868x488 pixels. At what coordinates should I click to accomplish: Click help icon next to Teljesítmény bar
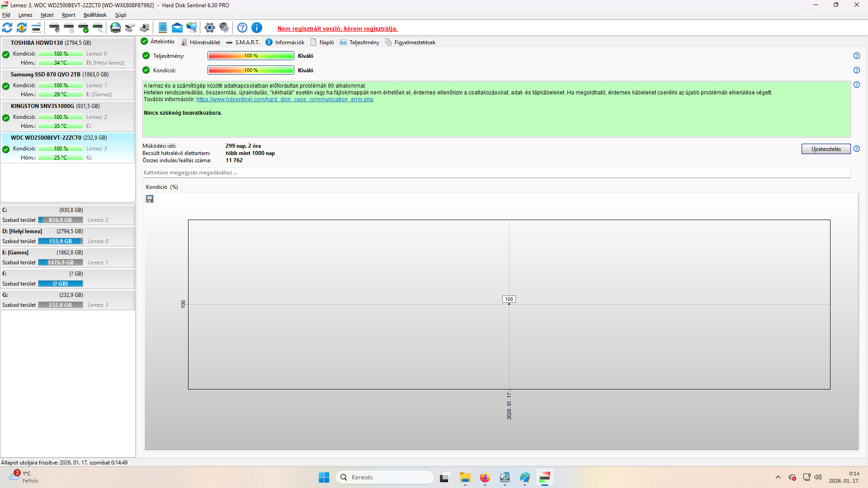coord(856,56)
